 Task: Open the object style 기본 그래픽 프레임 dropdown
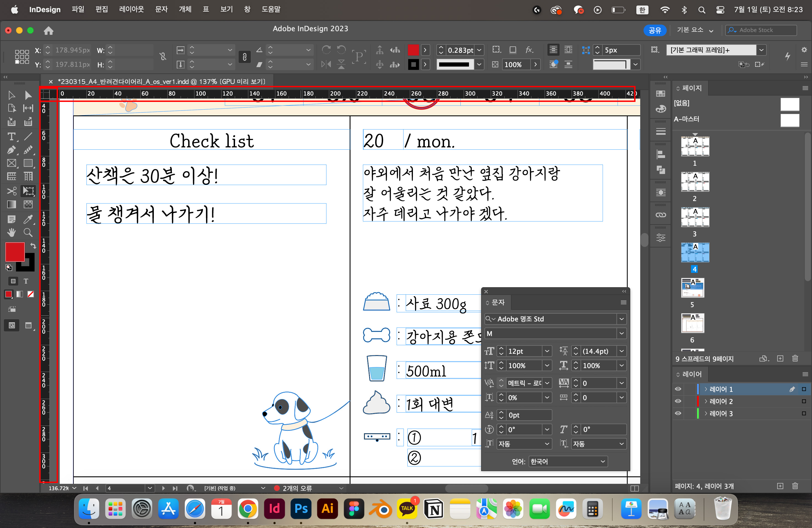(x=761, y=50)
